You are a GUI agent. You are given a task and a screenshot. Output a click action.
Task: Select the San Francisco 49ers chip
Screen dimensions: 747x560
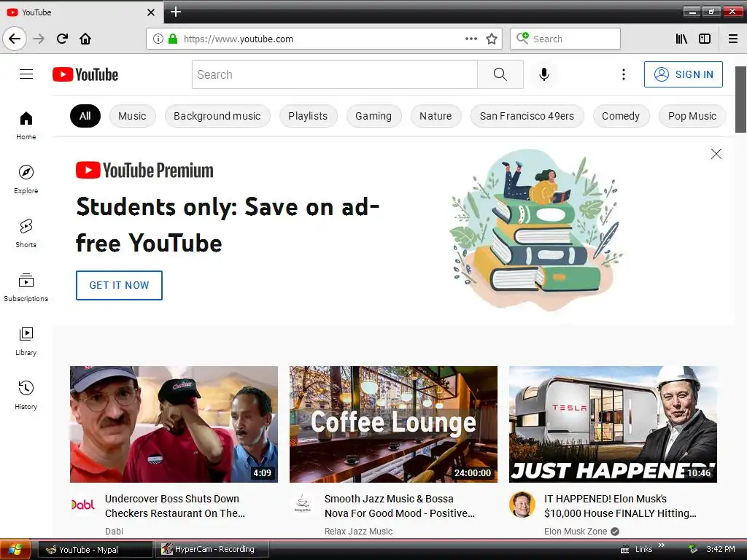(x=527, y=116)
